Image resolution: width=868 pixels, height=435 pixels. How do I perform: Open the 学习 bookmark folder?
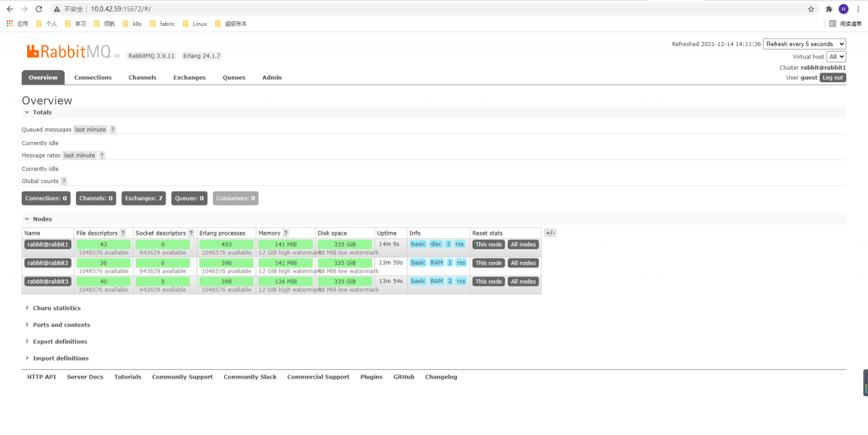pyautogui.click(x=75, y=24)
